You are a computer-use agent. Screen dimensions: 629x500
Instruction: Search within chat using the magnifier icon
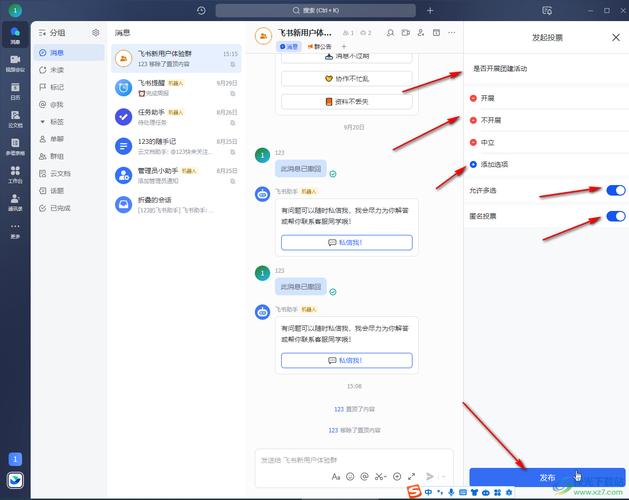(x=390, y=33)
